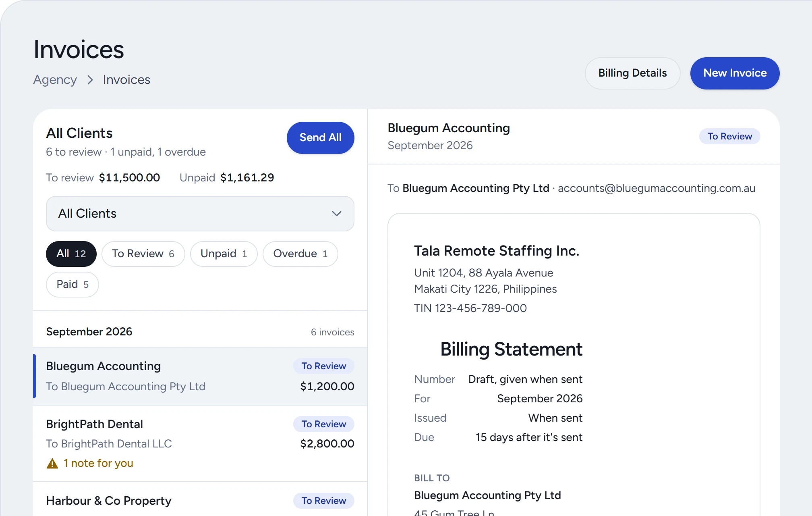Image resolution: width=812 pixels, height=516 pixels.
Task: Click the Send All button
Action: [x=321, y=138]
